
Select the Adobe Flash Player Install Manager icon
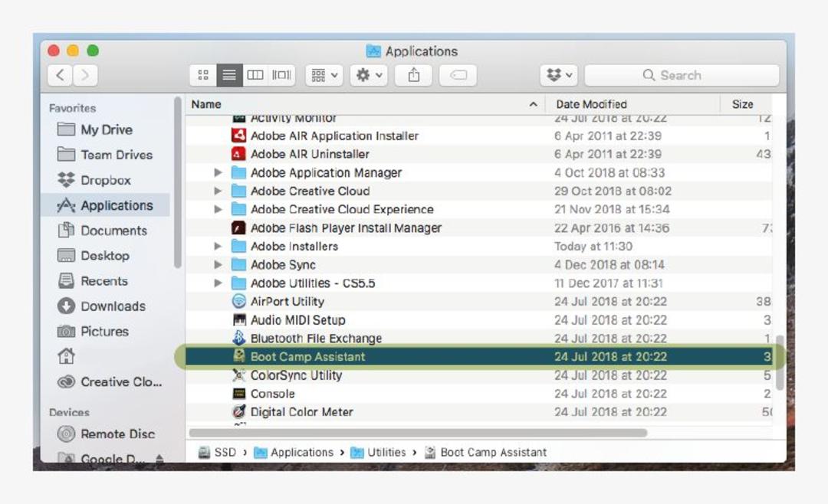[238, 228]
